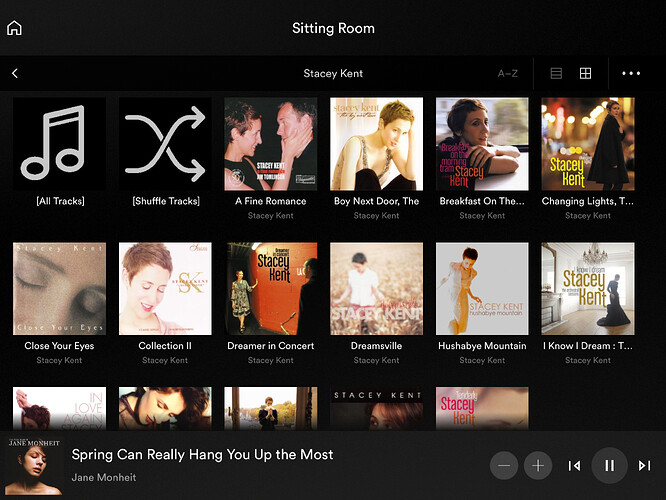This screenshot has width=666, height=500.
Task: Open Dreamer in Concert album cover
Action: coord(271,288)
